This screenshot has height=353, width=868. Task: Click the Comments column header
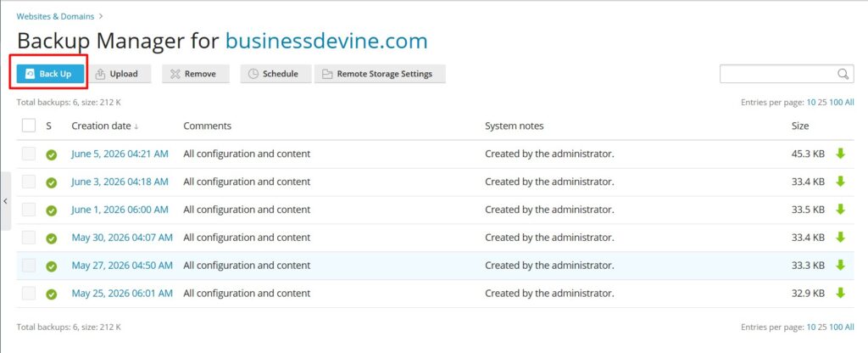pyautogui.click(x=207, y=126)
